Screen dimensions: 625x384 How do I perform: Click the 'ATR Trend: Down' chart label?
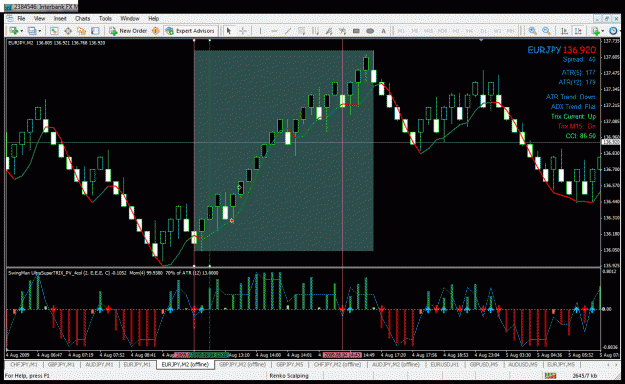[x=570, y=97]
